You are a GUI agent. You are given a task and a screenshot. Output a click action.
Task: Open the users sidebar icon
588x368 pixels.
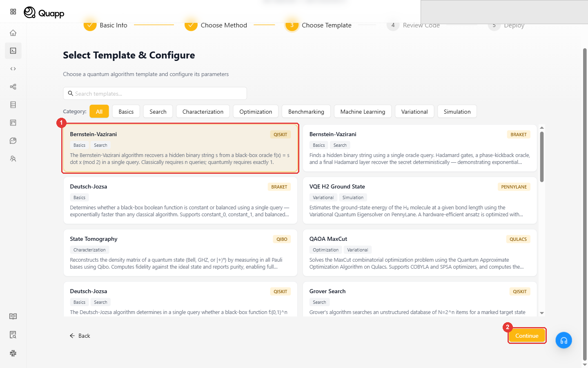coord(13,159)
